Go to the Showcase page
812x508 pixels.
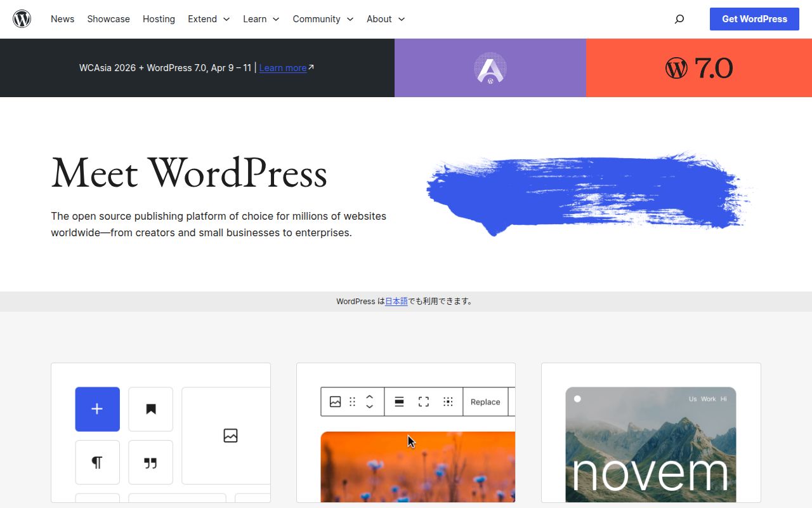pos(108,19)
